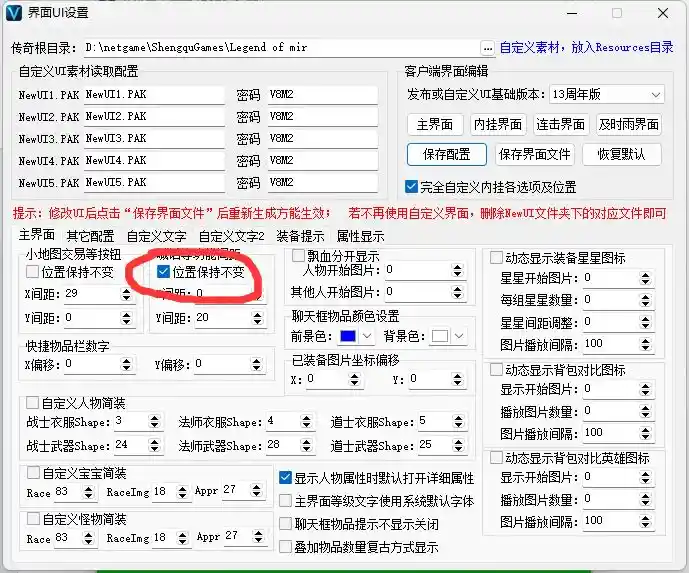The image size is (689, 573).
Task: Click 保存界面文件 button
Action: click(534, 154)
